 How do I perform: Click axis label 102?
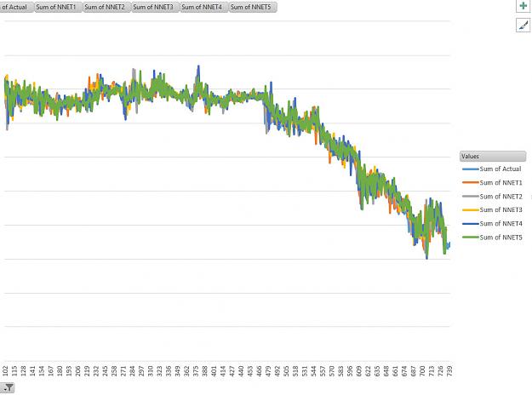(5, 370)
